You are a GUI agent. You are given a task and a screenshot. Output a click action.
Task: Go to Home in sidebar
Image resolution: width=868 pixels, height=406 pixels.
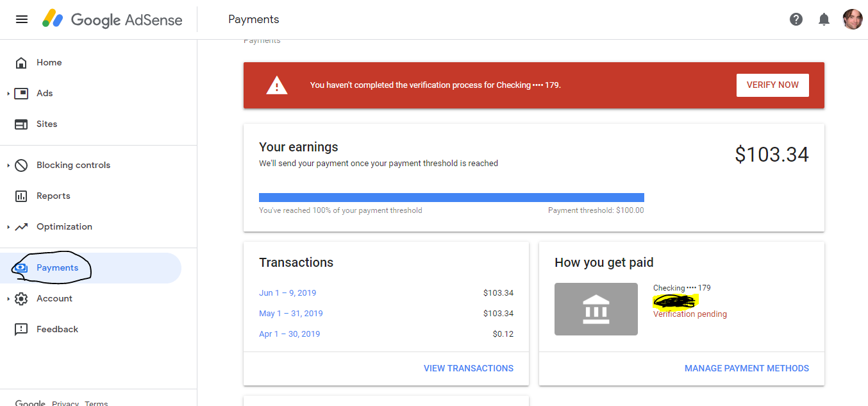point(49,62)
